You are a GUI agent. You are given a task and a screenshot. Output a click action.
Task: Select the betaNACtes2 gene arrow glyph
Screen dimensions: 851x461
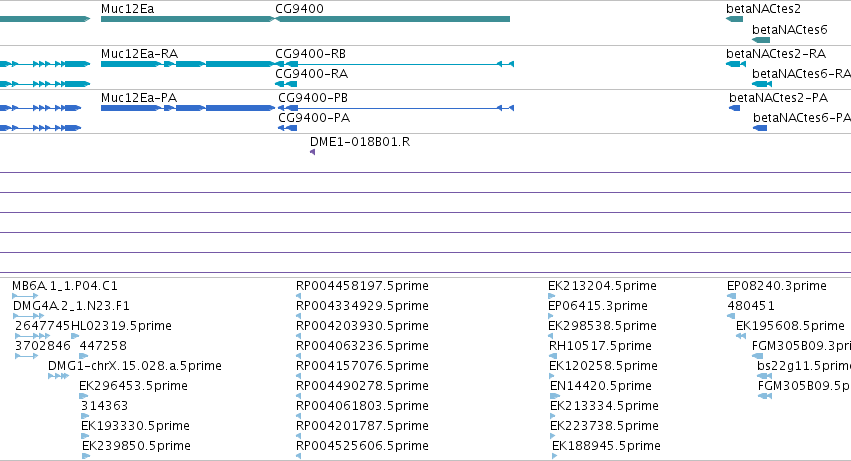734,19
